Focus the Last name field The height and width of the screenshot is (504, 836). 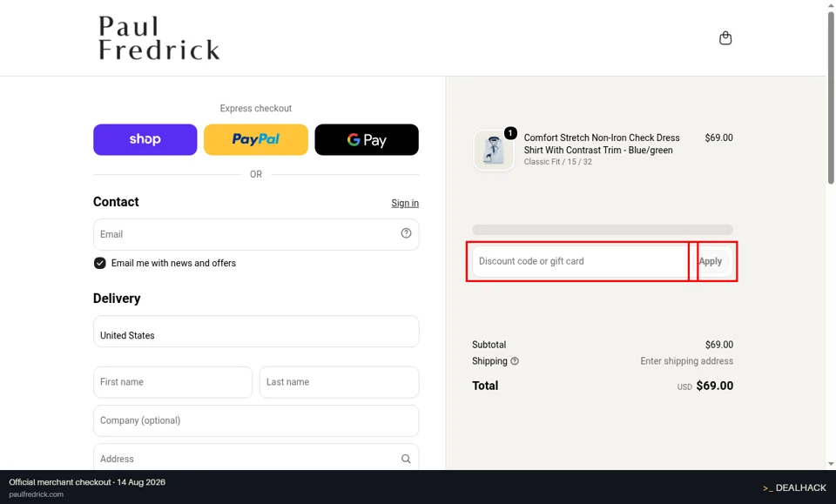point(339,382)
